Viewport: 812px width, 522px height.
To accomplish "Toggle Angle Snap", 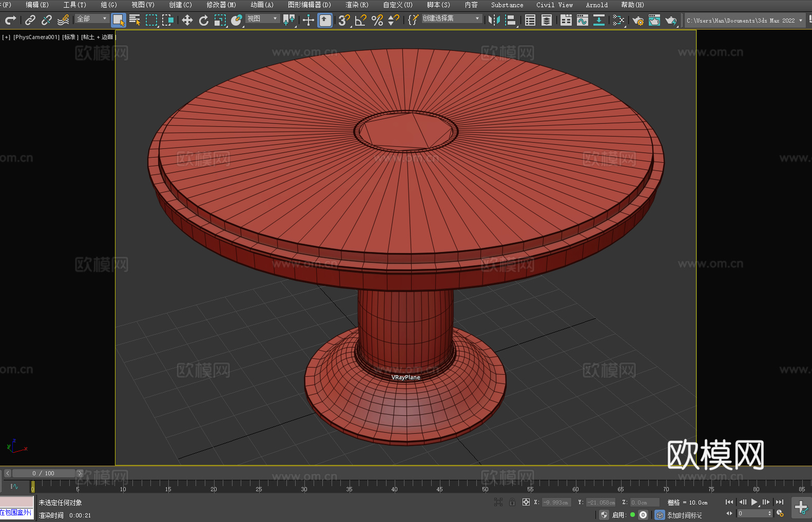I will point(361,20).
